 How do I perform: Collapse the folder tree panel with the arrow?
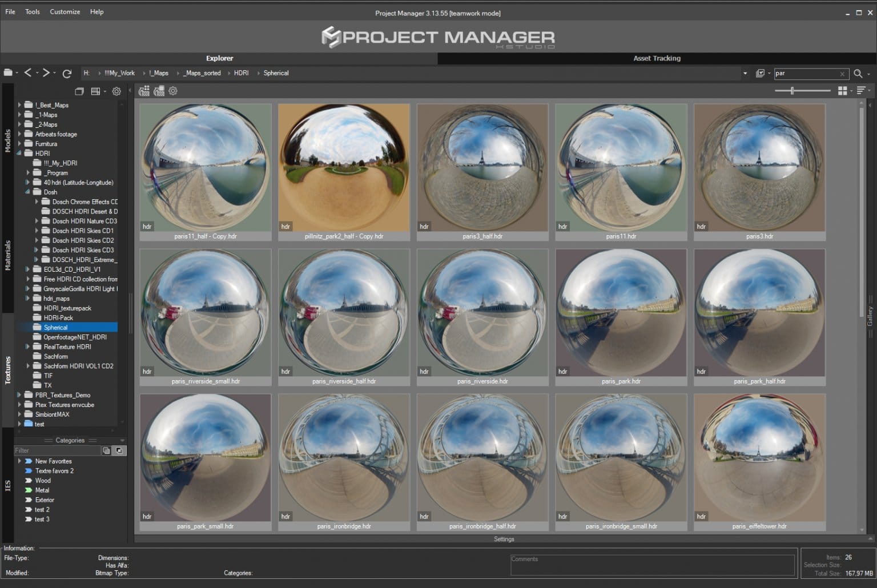[130, 91]
